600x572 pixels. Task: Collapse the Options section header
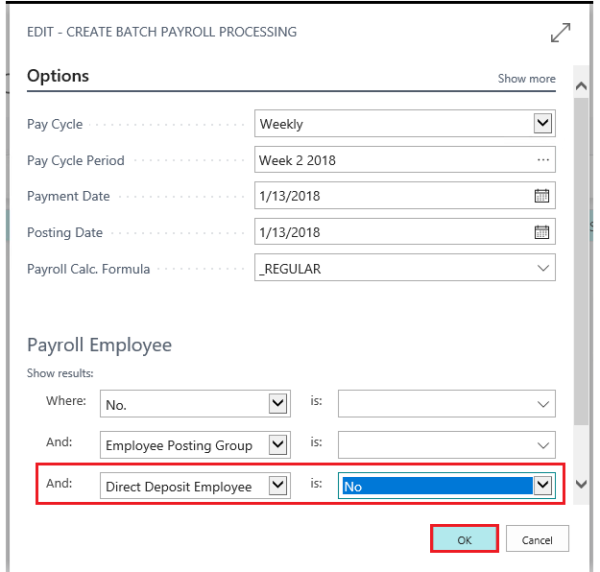click(x=58, y=76)
